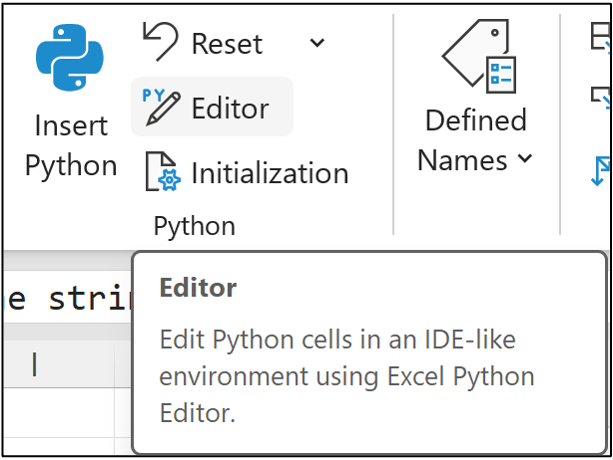Click the Reset curved-arrow icon

(160, 43)
